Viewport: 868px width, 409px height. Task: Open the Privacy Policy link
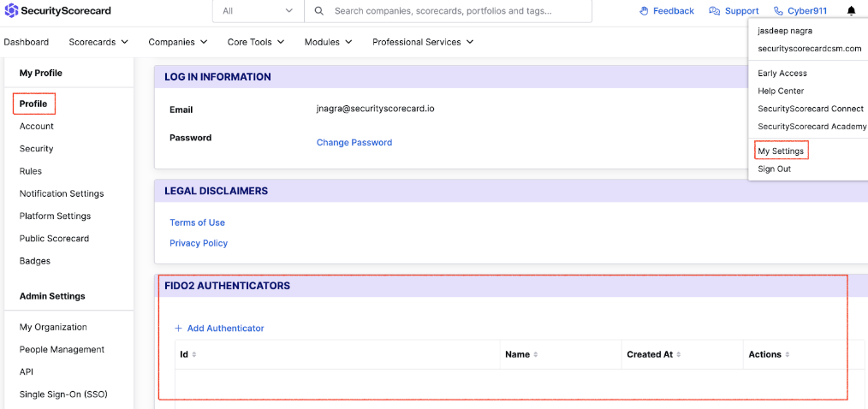point(199,243)
